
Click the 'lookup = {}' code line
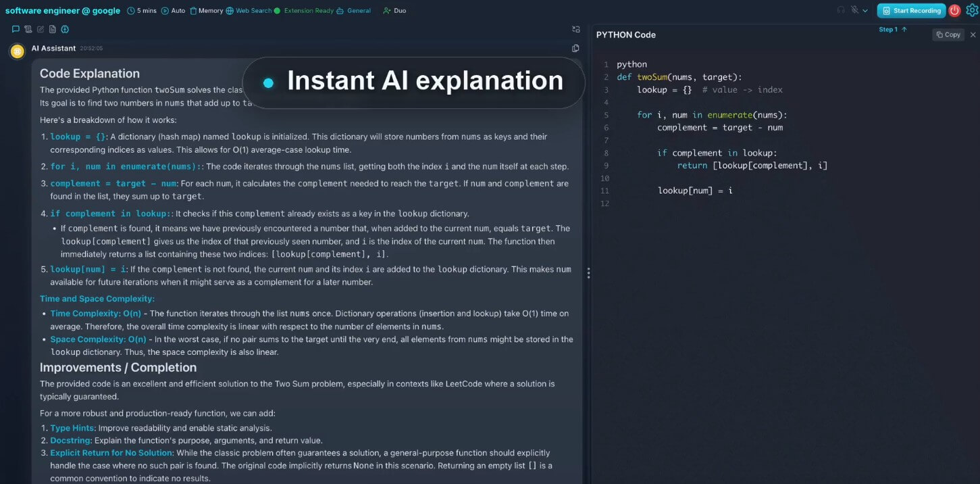point(710,90)
